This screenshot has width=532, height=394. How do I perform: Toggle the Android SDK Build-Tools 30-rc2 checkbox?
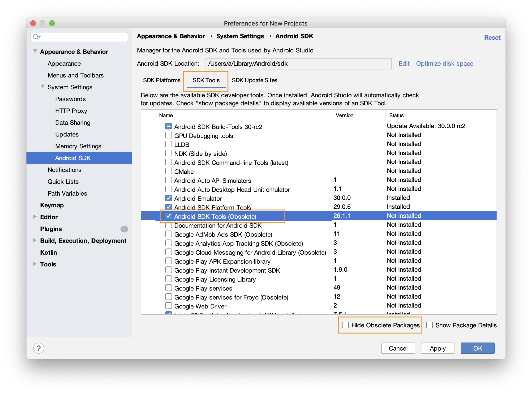(169, 126)
